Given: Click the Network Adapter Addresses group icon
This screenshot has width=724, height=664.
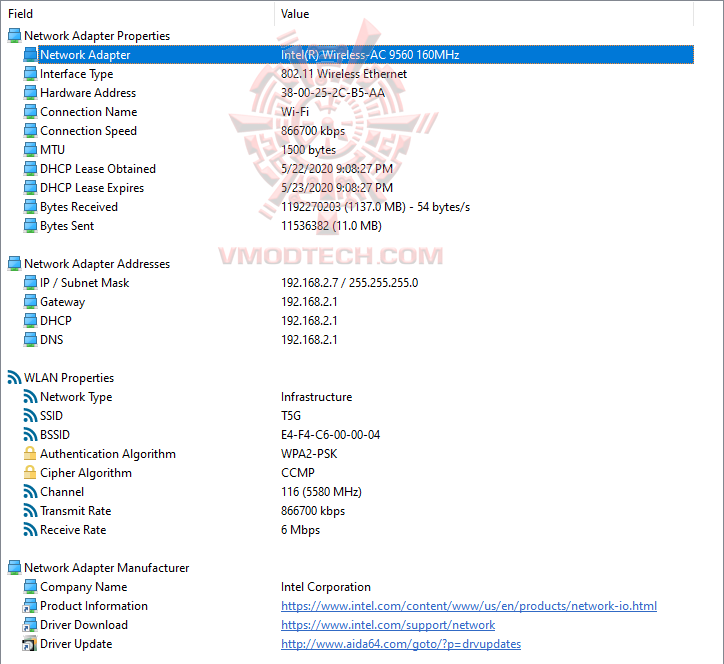Looking at the screenshot, I should pos(14,264).
